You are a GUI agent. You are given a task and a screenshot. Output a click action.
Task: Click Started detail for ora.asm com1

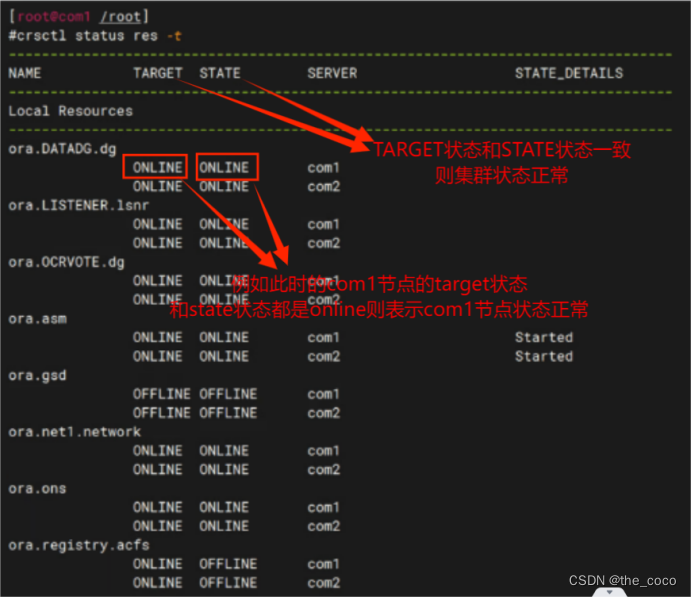point(544,338)
